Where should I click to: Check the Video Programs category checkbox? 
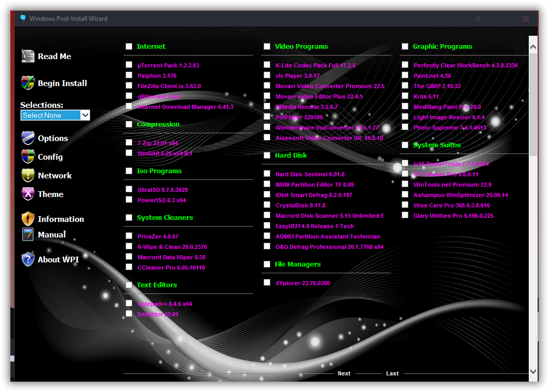[x=267, y=46]
